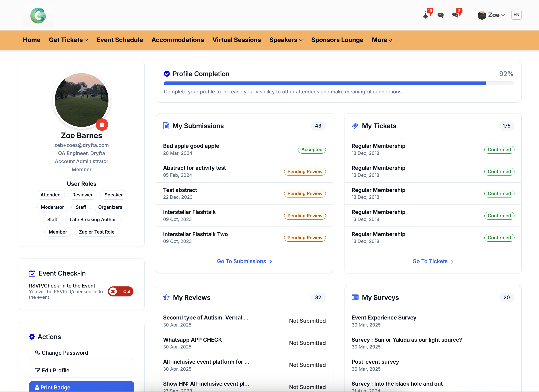The image size is (539, 392).
Task: Expand the Get Tickets dropdown menu
Action: click(x=68, y=40)
